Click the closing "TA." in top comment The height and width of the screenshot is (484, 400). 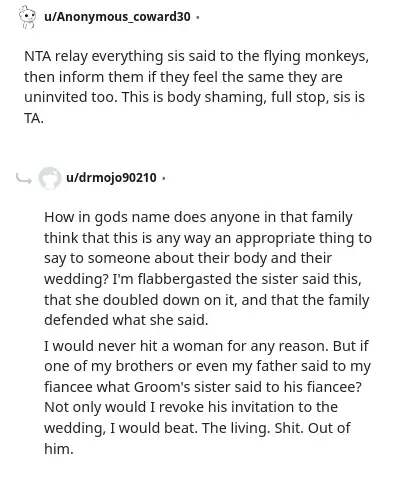(34, 118)
